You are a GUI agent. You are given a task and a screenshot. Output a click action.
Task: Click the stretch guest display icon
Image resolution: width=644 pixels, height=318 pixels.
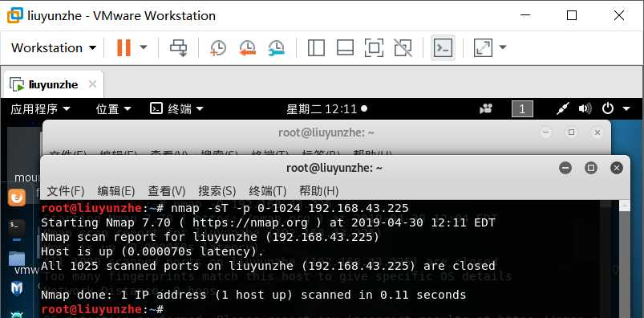coord(483,47)
